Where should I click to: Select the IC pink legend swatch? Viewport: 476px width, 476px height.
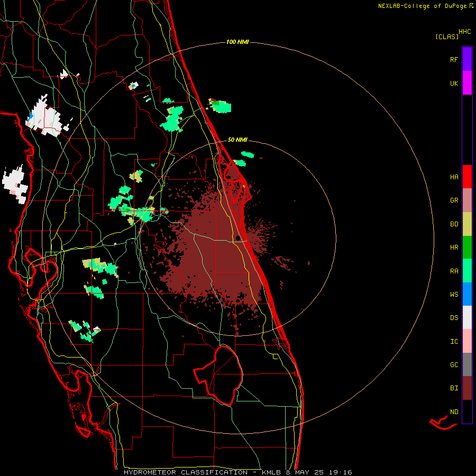(x=467, y=341)
